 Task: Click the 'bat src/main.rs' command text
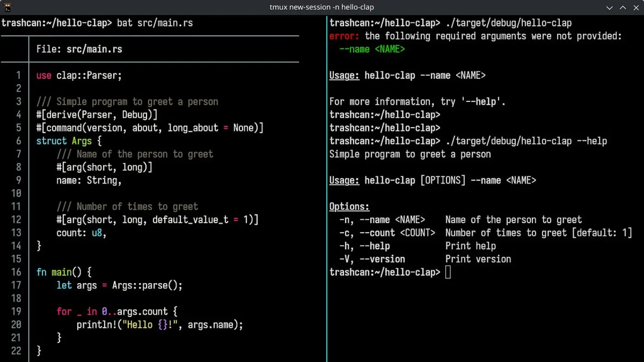155,23
